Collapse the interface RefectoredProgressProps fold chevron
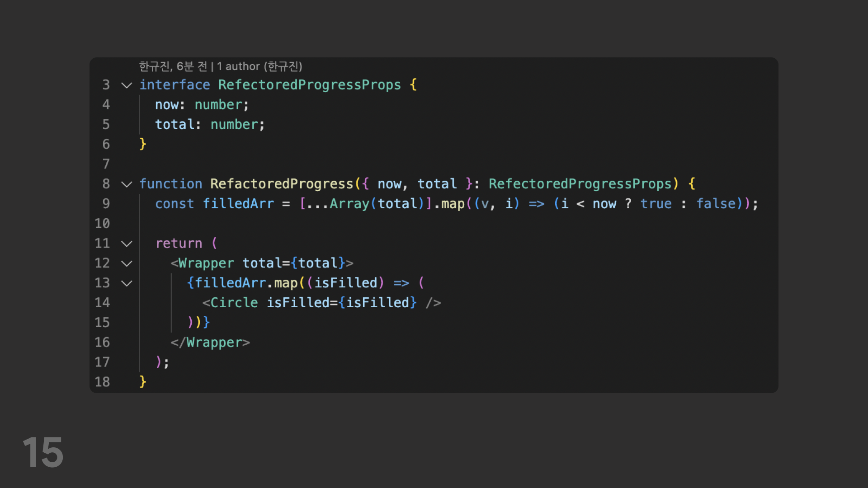868x488 pixels. [x=127, y=85]
